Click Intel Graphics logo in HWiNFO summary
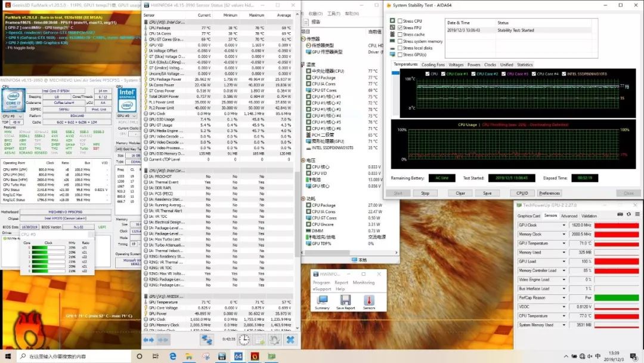 [x=128, y=100]
